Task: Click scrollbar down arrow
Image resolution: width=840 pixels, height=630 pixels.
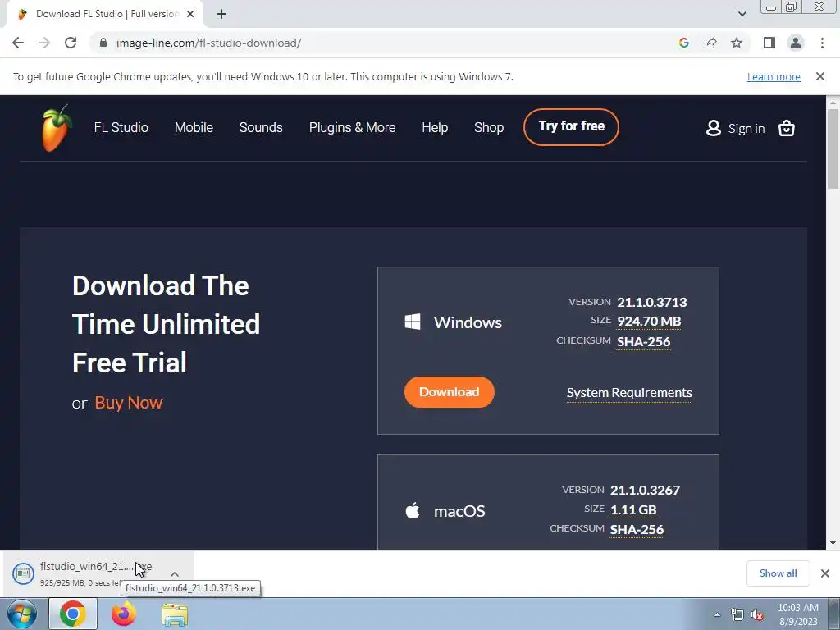Action: coord(833,543)
